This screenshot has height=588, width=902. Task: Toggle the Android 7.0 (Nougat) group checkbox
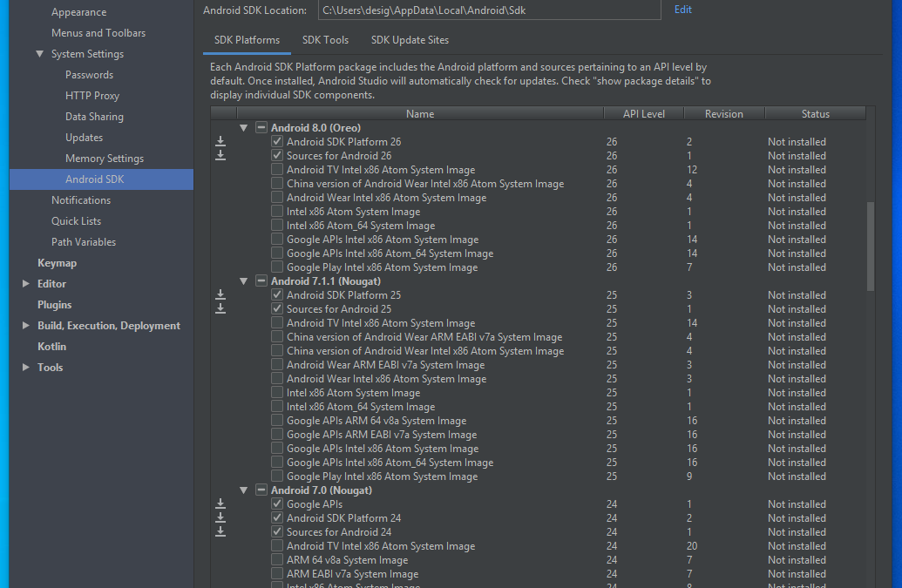pos(261,490)
